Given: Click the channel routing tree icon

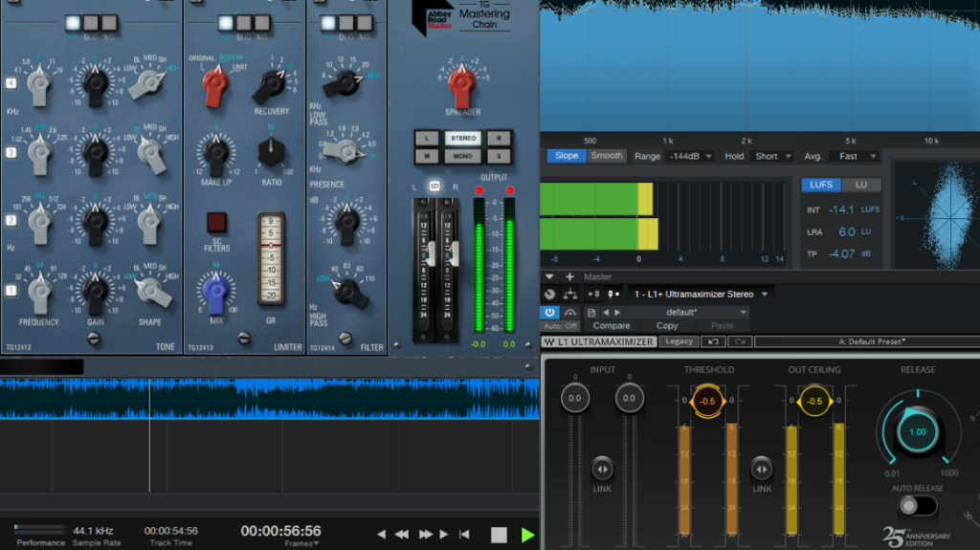Looking at the screenshot, I should pos(570,294).
